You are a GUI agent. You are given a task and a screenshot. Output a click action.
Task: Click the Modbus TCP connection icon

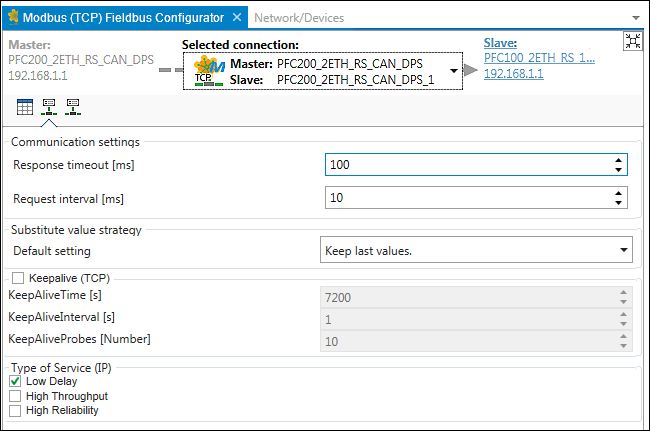tap(209, 71)
